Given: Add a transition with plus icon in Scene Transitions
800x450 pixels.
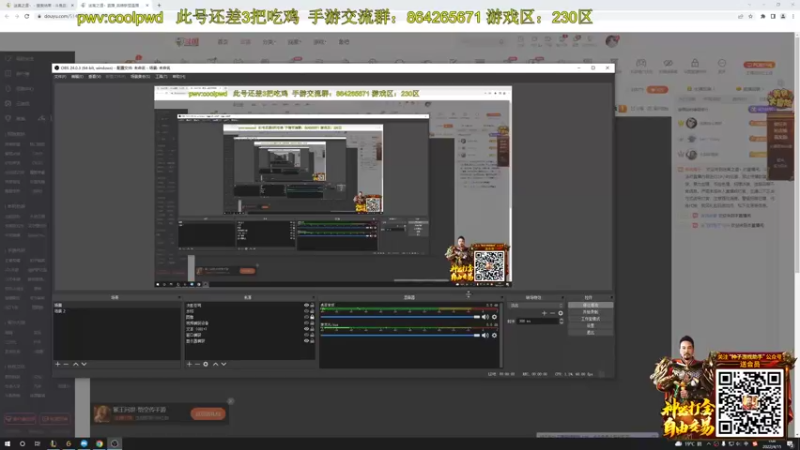Looking at the screenshot, I should (544, 313).
